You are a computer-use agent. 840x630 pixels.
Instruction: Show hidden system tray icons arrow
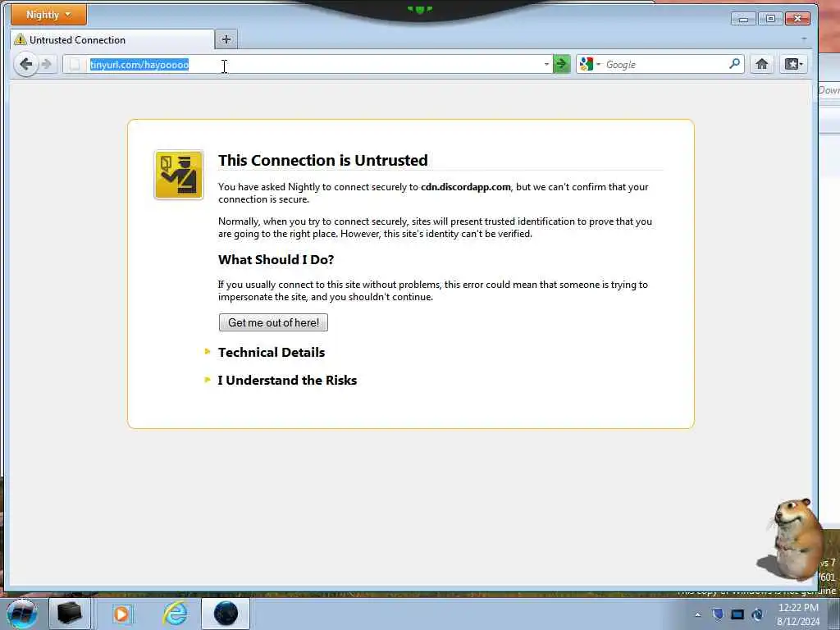697,615
